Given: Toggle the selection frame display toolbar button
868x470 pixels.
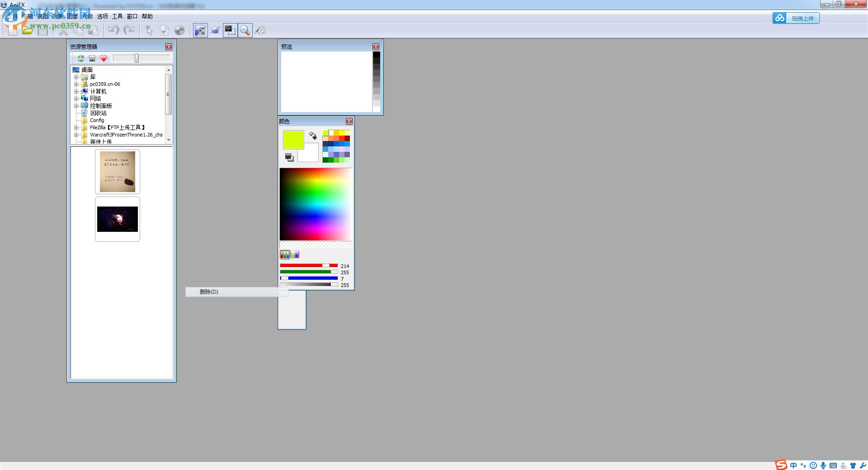Looking at the screenshot, I should pos(230,30).
